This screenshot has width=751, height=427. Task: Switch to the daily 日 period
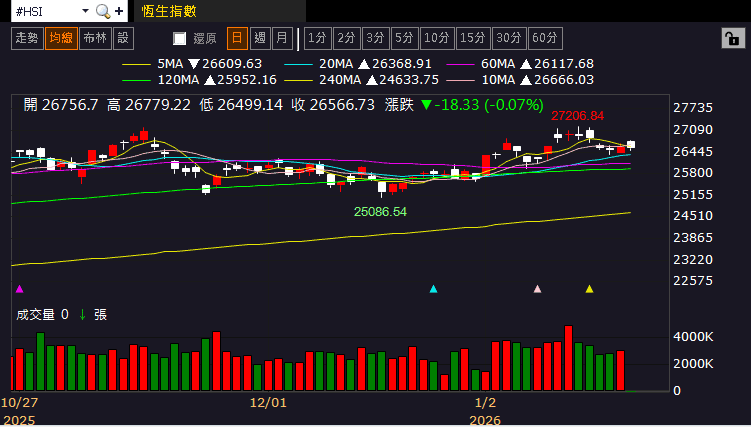click(237, 38)
